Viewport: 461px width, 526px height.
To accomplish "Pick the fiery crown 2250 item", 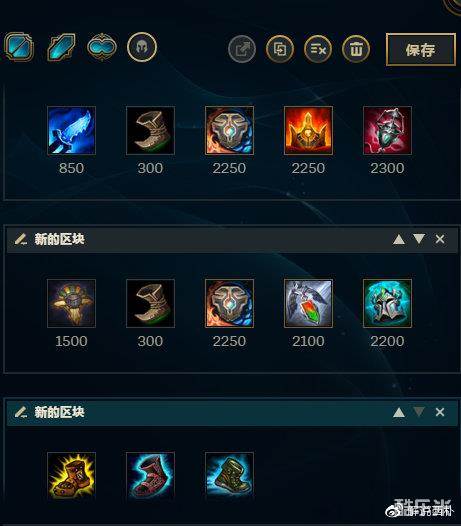I will (308, 130).
